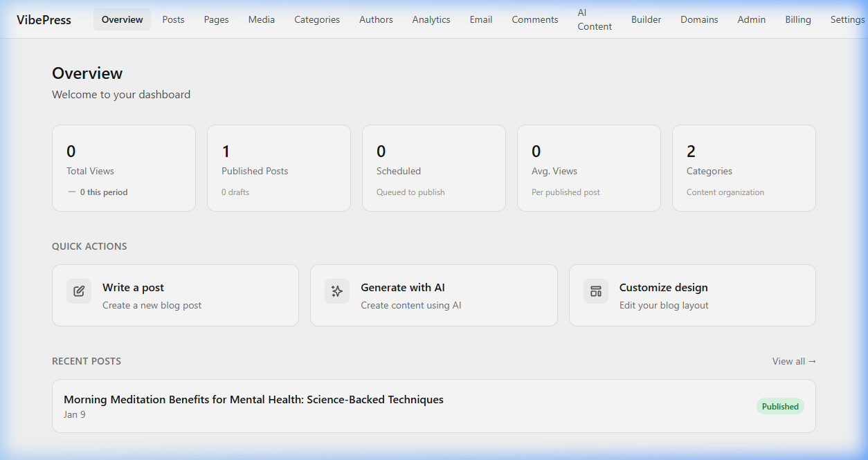Switch to the Posts tab
Viewport: 868px width, 460px height.
[x=173, y=19]
